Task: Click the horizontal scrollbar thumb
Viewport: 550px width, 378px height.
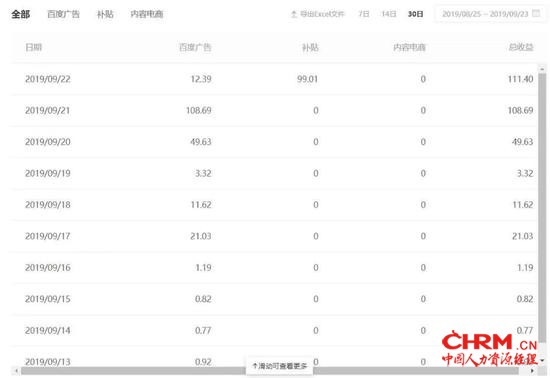Action: tap(269, 371)
